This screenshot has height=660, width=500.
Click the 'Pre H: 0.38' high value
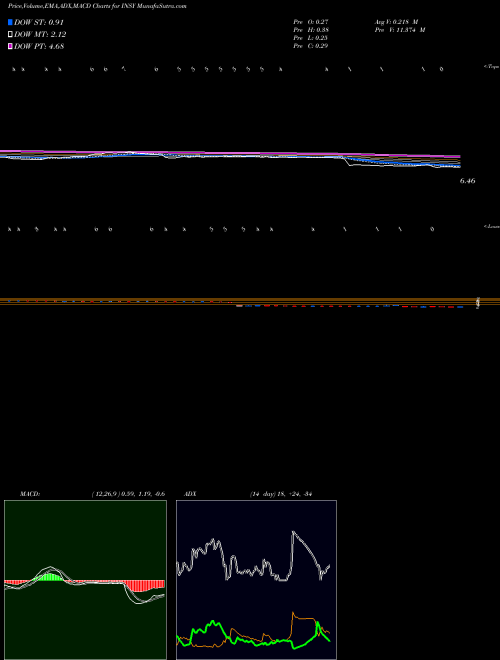point(311,30)
